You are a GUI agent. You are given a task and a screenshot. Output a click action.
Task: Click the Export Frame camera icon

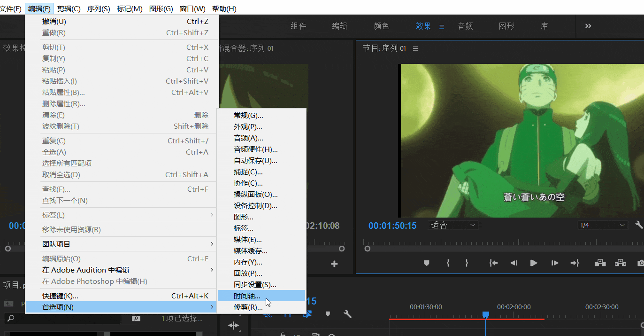(x=641, y=263)
